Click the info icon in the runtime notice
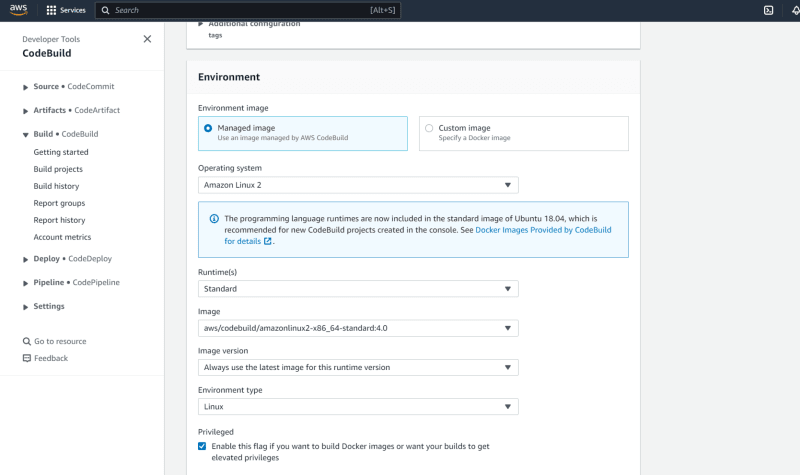Viewport: 800px width, 475px height. click(x=214, y=218)
